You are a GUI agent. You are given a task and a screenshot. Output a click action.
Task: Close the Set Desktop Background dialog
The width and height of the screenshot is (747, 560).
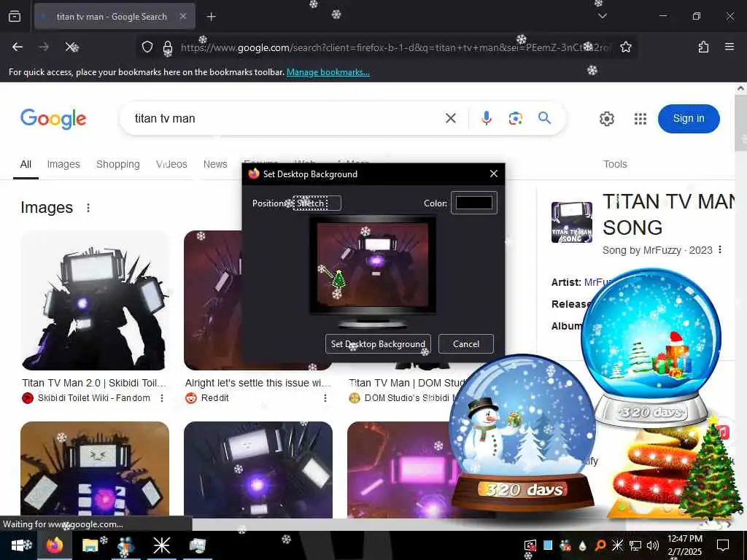click(494, 174)
